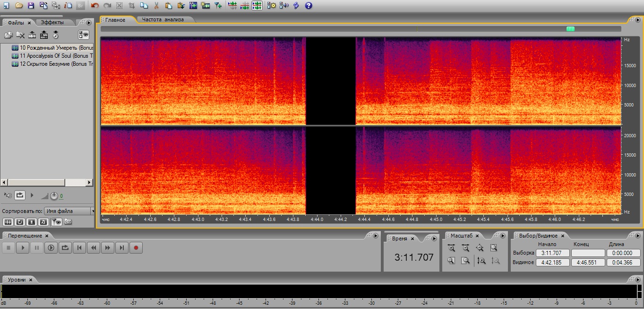Click the Zoom to selection icon in Масштаб
This screenshot has width=644, height=309.
coord(494,247)
